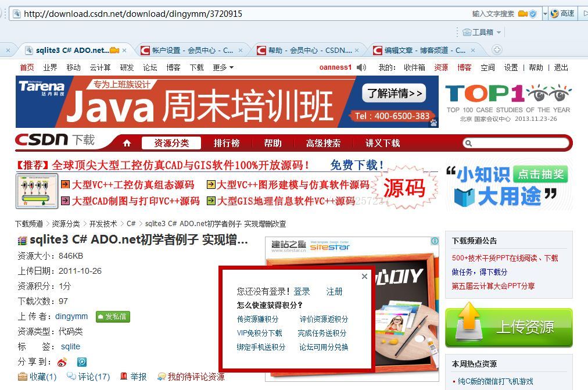Share to Tencent Weibo icon
Viewport: 588px width, 390px height.
[82, 362]
